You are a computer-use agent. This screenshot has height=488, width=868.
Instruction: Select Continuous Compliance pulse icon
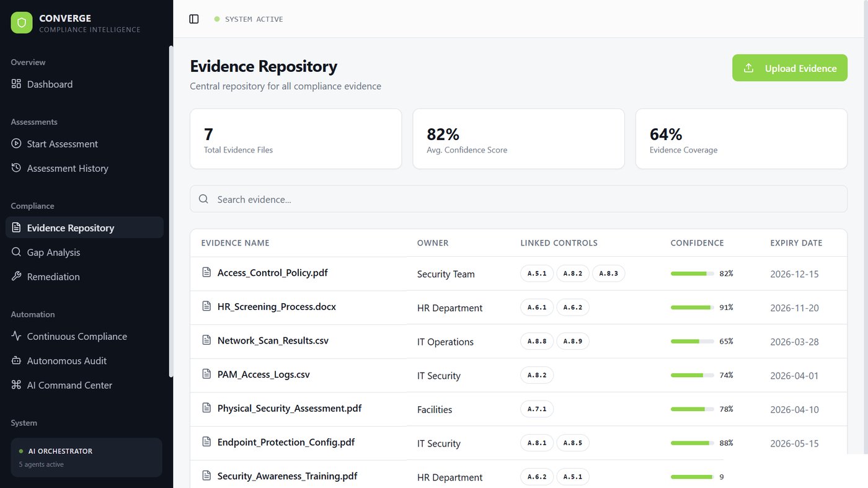(16, 335)
